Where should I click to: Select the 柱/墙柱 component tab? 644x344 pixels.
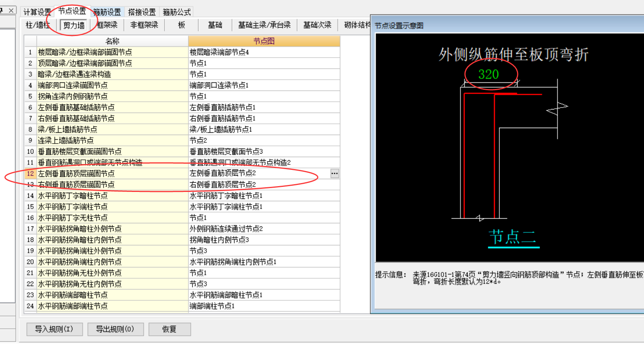point(38,25)
